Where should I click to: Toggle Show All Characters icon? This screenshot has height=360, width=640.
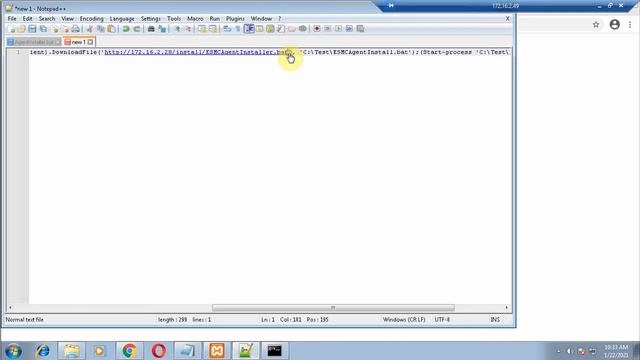tap(238, 29)
